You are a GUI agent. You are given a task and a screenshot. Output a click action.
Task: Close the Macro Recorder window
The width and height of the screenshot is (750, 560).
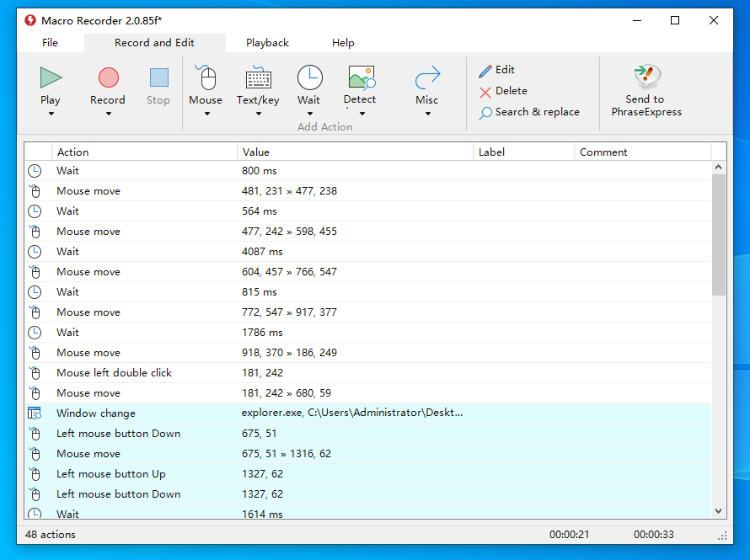point(714,20)
